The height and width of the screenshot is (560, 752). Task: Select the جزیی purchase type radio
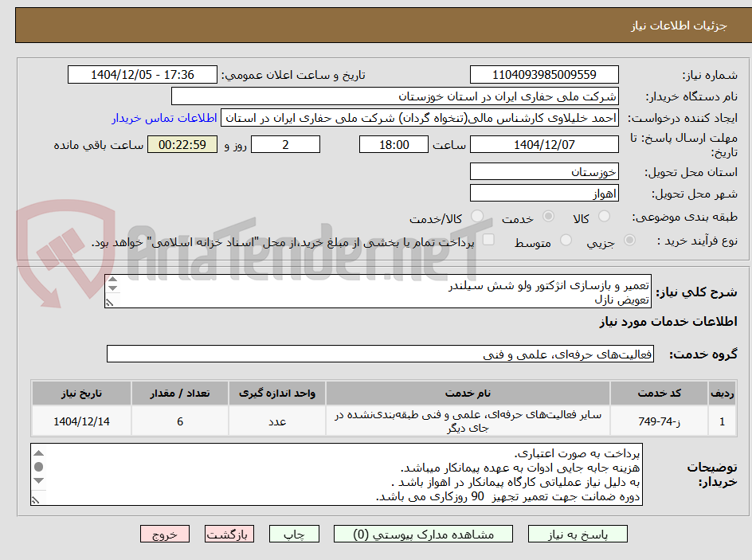[x=629, y=241]
